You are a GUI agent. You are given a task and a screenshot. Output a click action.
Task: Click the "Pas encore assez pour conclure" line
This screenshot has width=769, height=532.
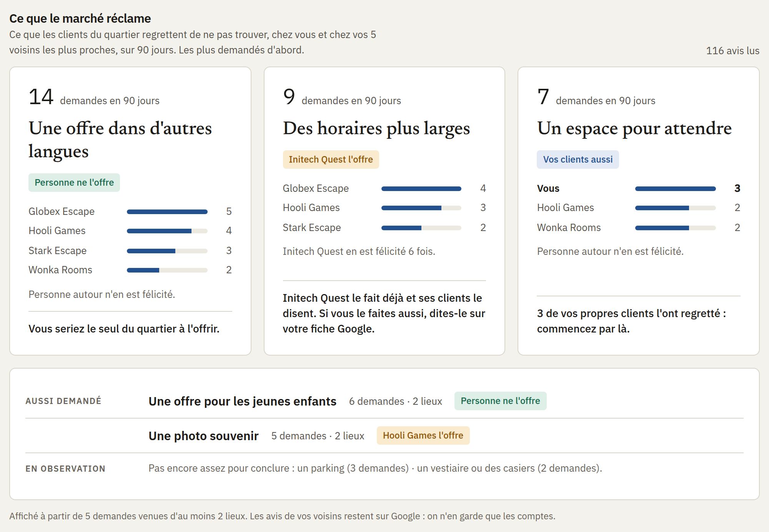click(x=375, y=468)
